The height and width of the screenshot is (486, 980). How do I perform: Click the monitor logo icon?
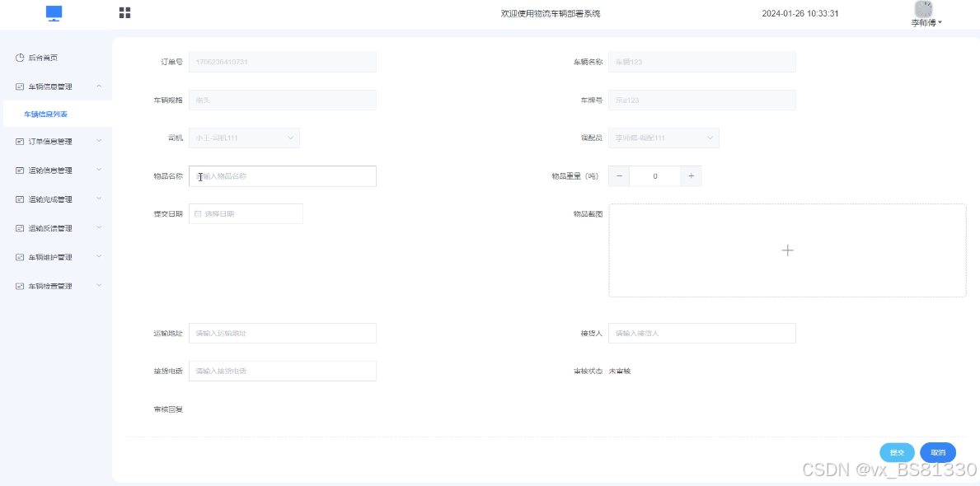click(54, 13)
